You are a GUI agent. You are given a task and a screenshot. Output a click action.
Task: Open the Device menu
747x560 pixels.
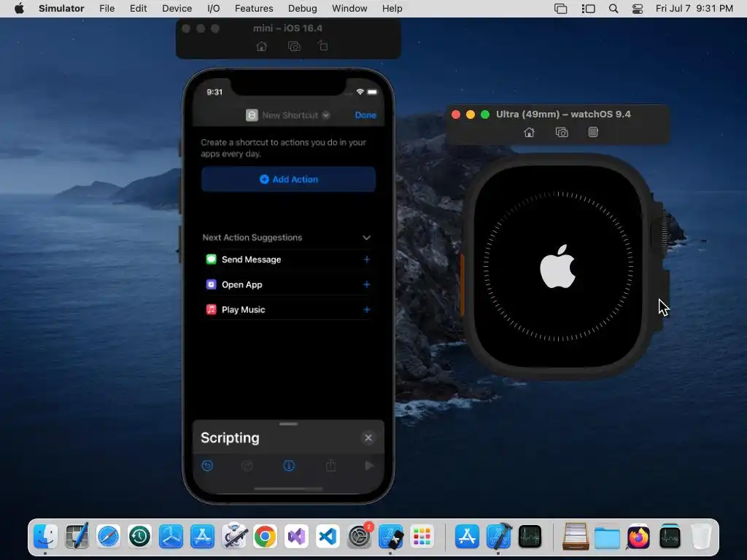[177, 9]
